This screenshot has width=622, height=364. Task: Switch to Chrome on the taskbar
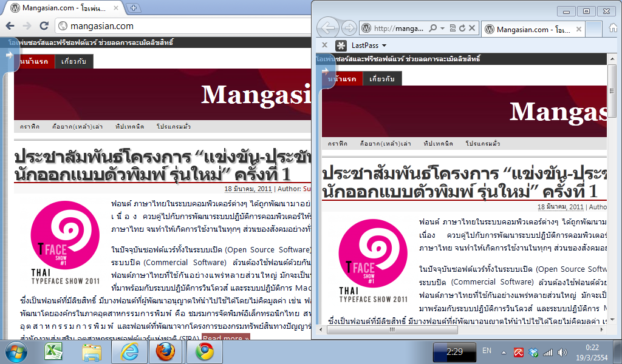(204, 352)
